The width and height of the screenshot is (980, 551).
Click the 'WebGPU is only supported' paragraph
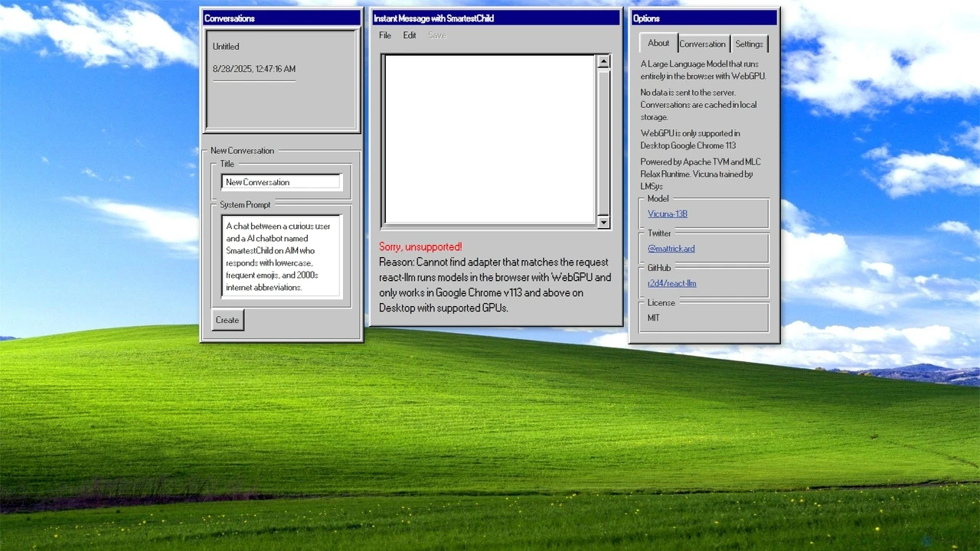click(690, 139)
